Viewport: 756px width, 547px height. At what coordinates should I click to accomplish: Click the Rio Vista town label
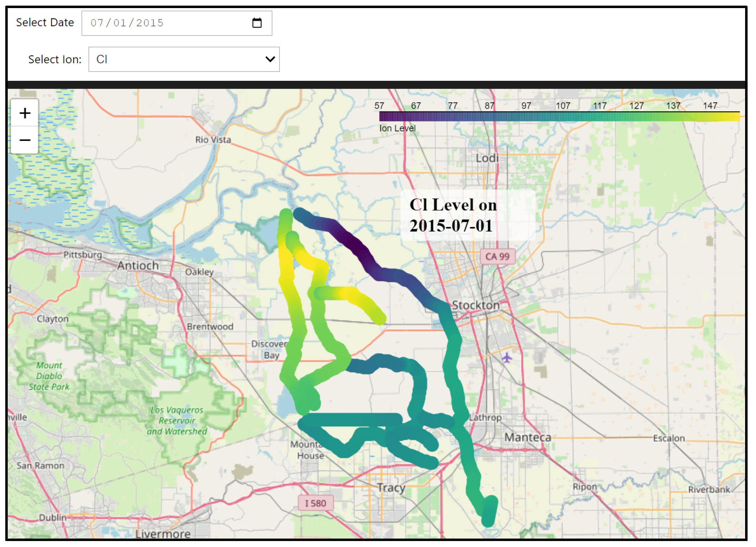point(213,140)
